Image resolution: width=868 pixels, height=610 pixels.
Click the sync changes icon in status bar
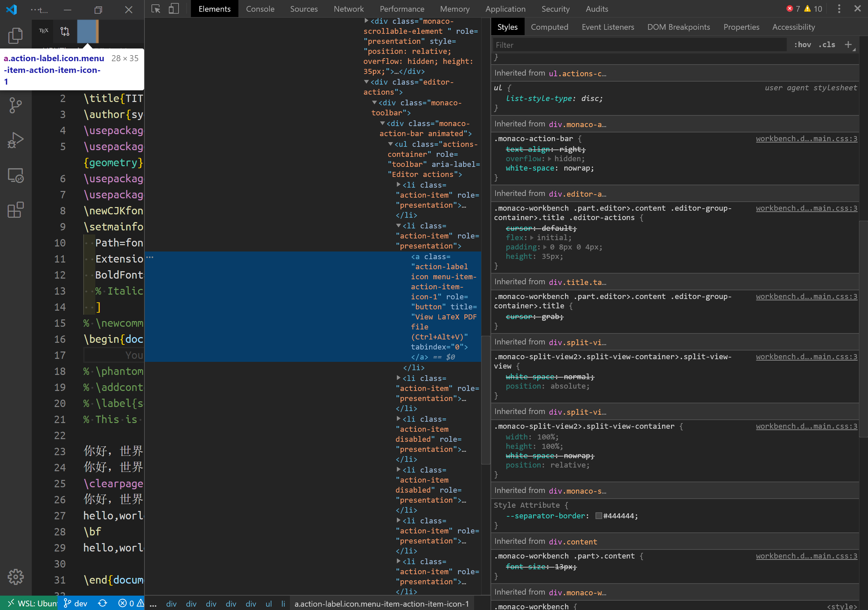pos(102,604)
